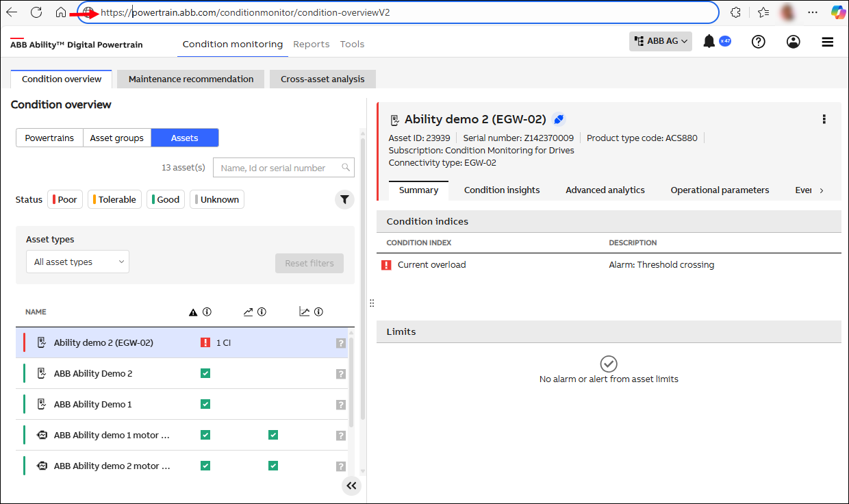Screen dimensions: 849x504
Task: Toggle the Tolerable status filter
Action: point(114,199)
